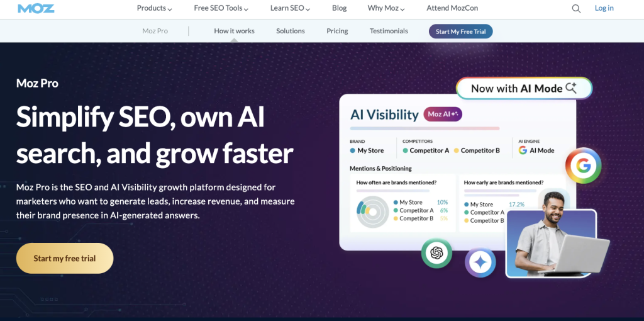Go to the Blog menu item

339,8
